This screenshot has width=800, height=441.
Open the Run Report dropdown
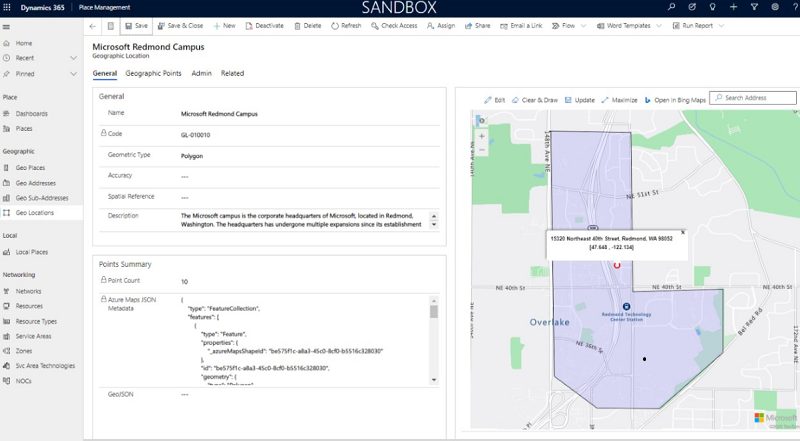700,25
